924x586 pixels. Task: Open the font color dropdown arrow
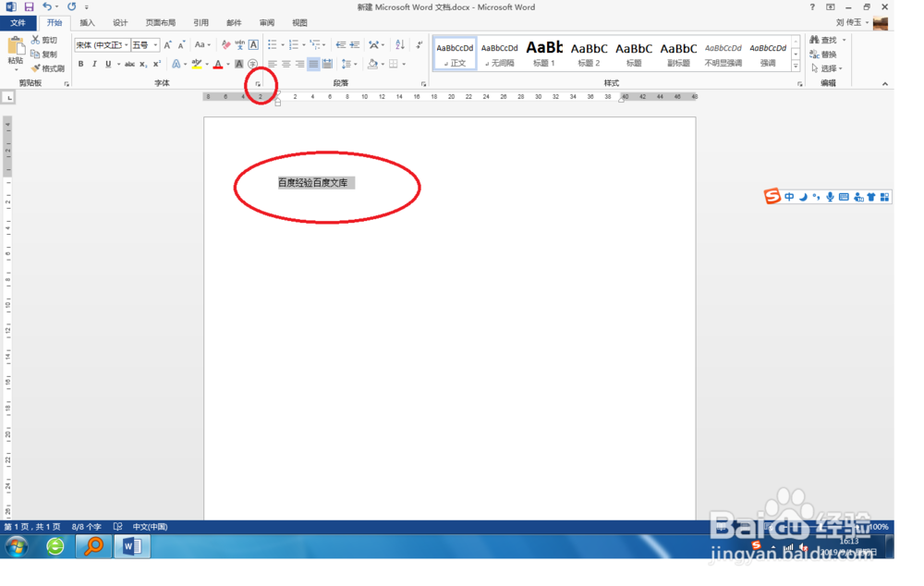point(228,64)
